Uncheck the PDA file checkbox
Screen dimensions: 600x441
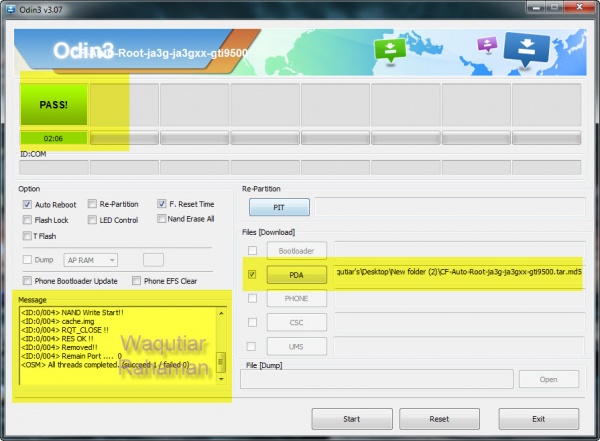tap(252, 274)
